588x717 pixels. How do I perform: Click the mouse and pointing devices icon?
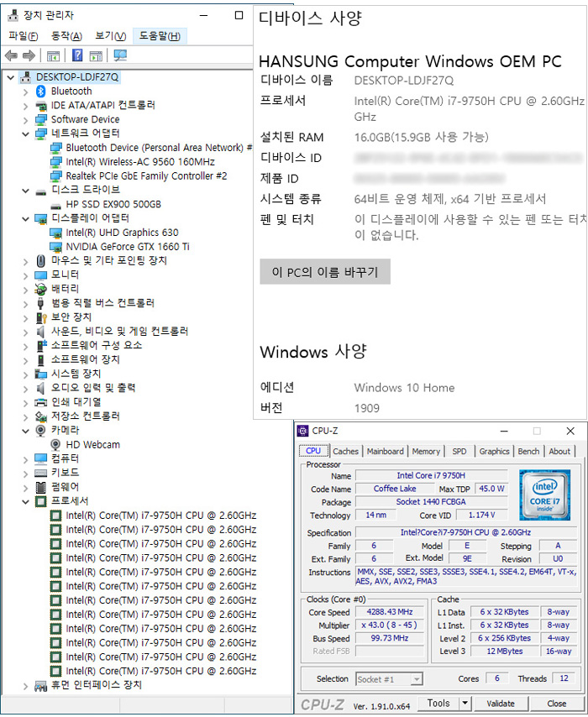40,261
